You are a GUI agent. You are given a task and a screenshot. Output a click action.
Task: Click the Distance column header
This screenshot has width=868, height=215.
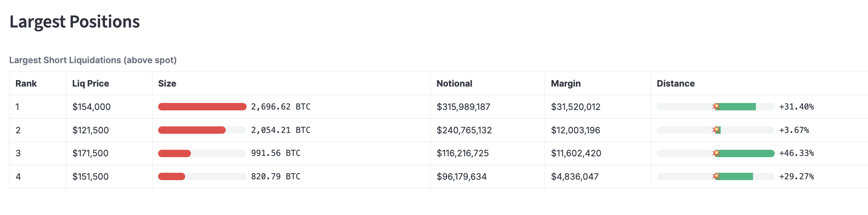pyautogui.click(x=676, y=84)
